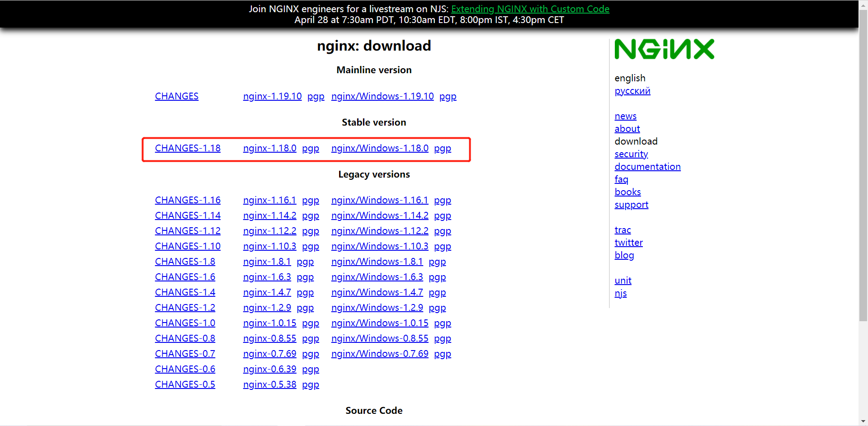Open the njs link
Image resolution: width=868 pixels, height=426 pixels.
click(x=621, y=293)
